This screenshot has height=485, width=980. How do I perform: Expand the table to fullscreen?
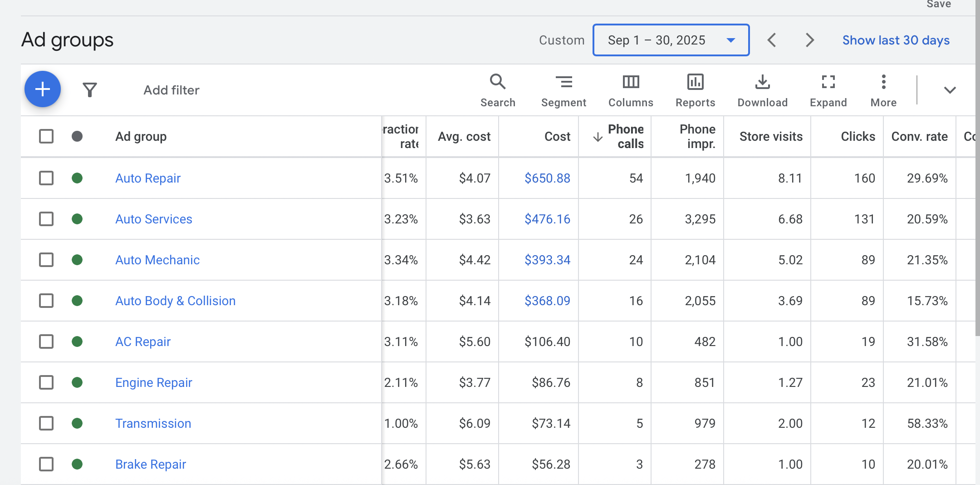828,89
